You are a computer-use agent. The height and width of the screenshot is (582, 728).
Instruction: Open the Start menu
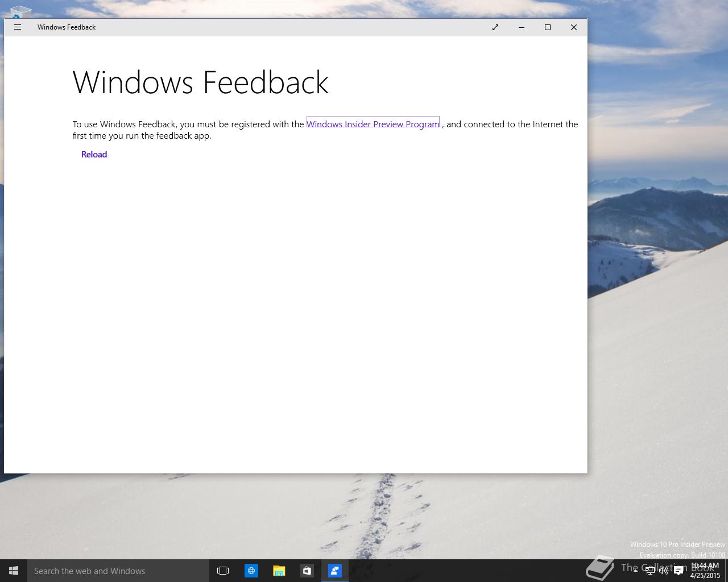[14, 571]
